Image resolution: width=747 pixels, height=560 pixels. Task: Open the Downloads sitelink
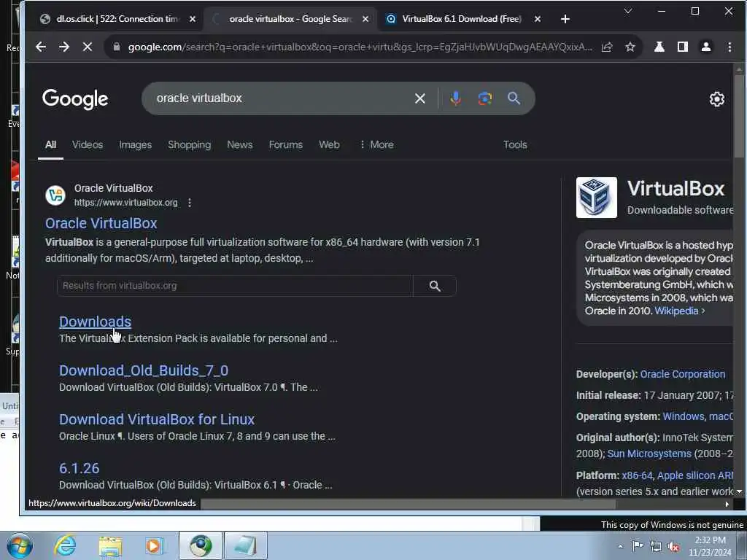click(x=96, y=322)
